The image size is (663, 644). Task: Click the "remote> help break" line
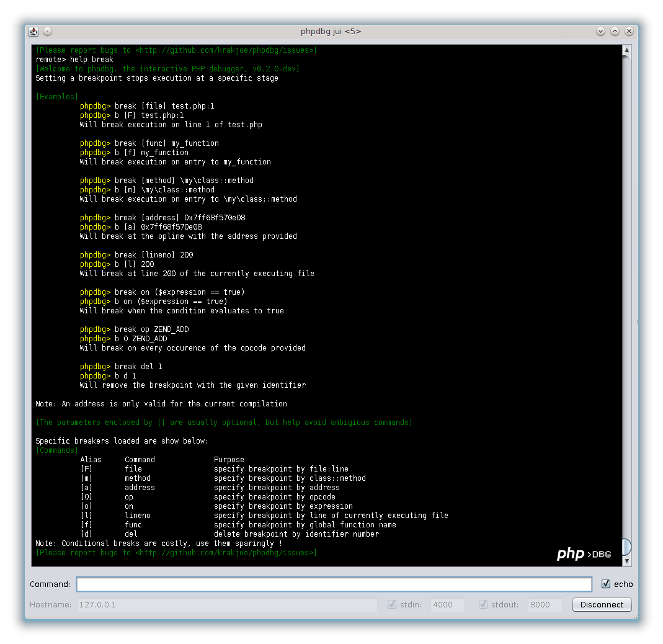coord(74,60)
